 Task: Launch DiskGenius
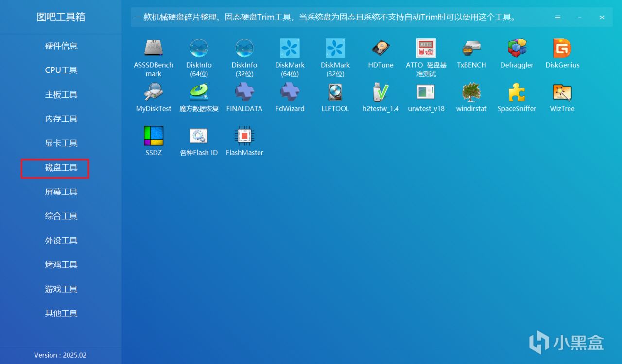562,54
